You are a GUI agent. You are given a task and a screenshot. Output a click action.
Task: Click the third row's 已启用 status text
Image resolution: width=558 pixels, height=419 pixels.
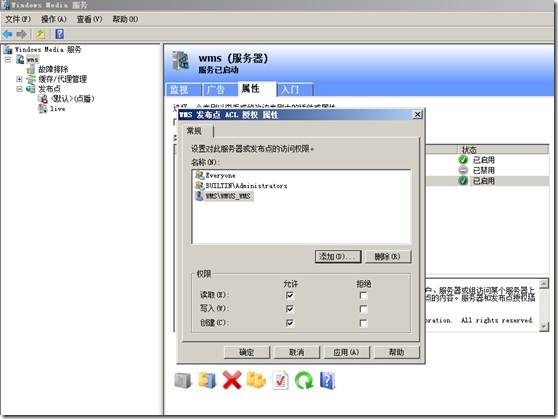[x=483, y=181]
